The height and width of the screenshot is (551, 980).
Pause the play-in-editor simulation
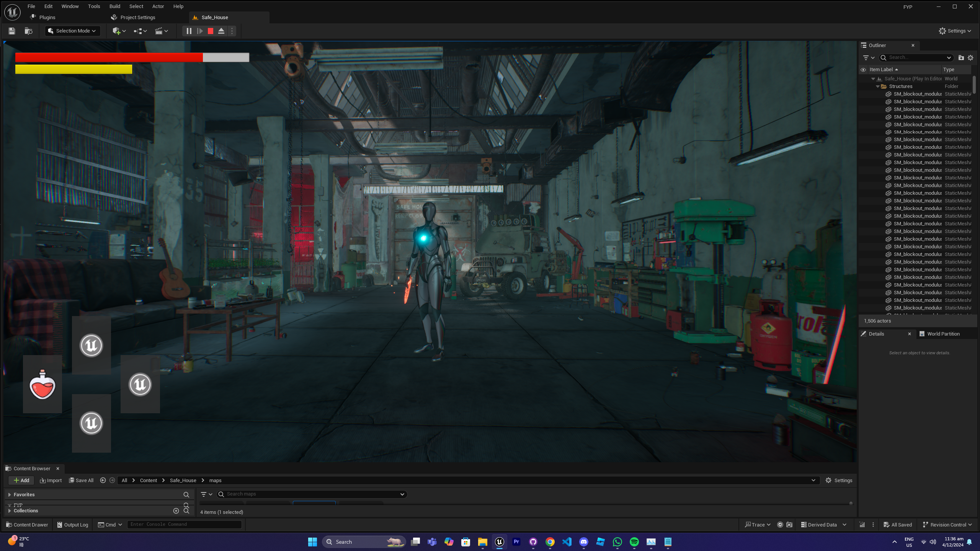189,31
